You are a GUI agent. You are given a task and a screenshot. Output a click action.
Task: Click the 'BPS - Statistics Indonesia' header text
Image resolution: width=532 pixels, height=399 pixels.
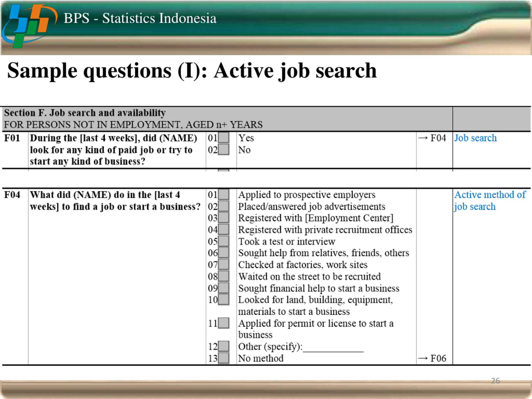[140, 18]
